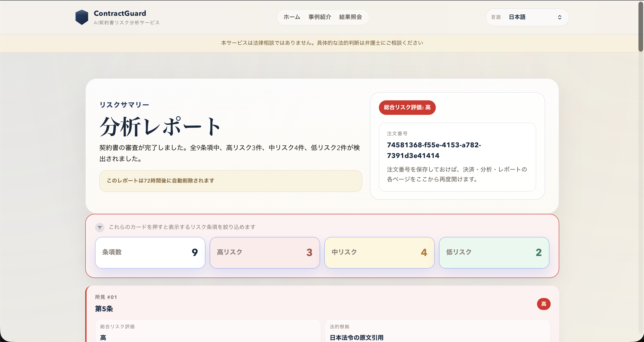Toggle the 低リスク filter card
644x342 pixels.
pyautogui.click(x=494, y=253)
